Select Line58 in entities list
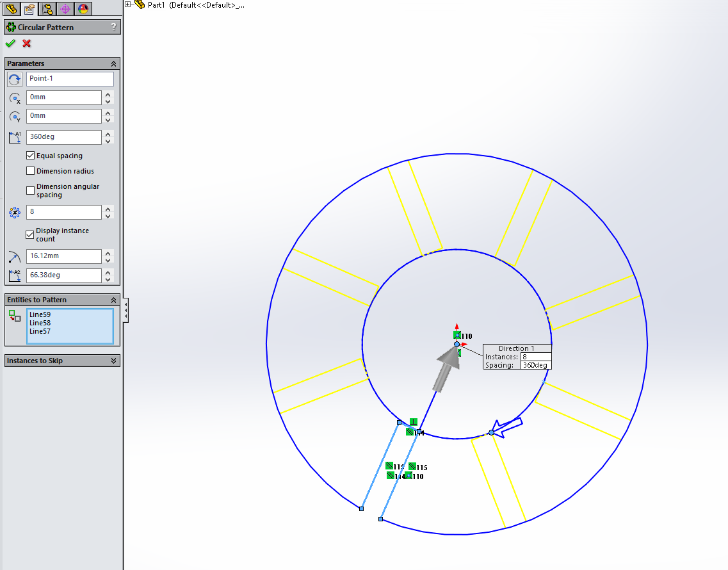This screenshot has height=570, width=728. coord(40,323)
